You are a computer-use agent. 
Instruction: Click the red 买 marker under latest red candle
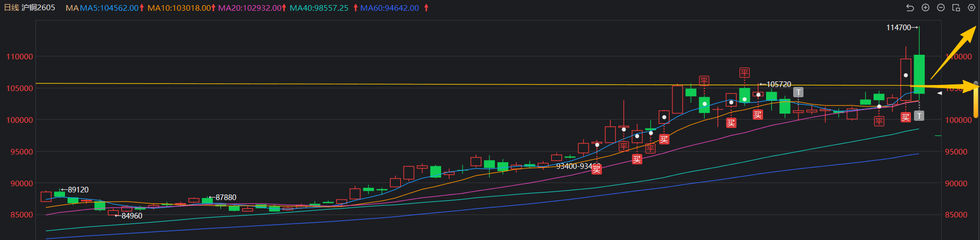click(x=905, y=117)
